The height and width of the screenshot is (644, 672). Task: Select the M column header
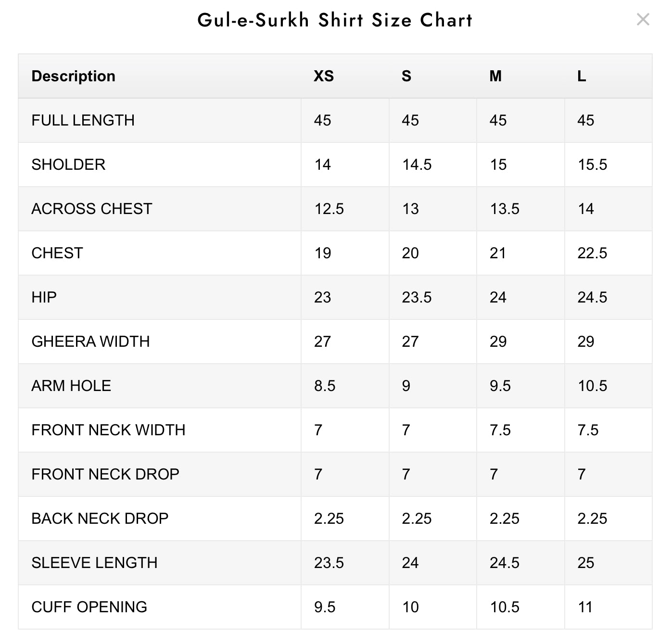coord(495,76)
